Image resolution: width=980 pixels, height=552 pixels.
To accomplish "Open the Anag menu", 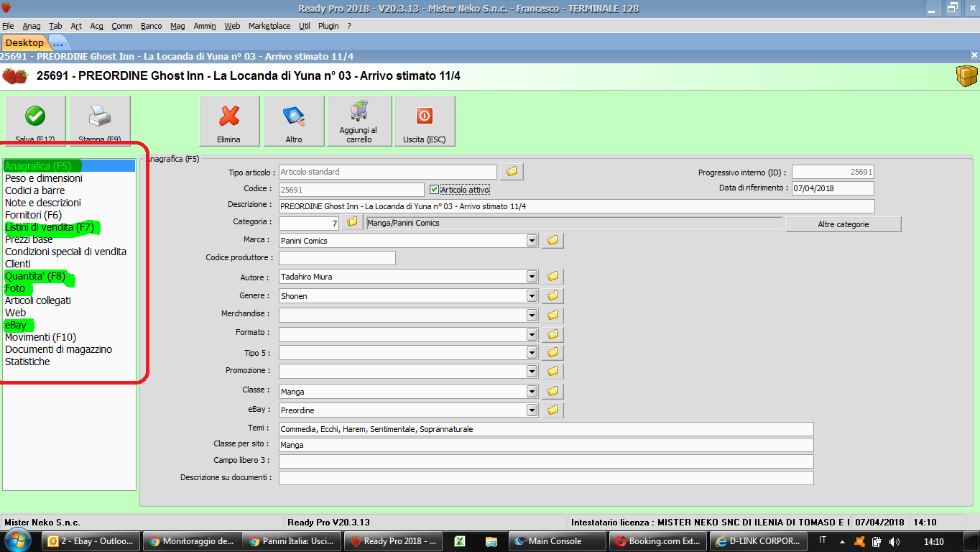I will (32, 26).
